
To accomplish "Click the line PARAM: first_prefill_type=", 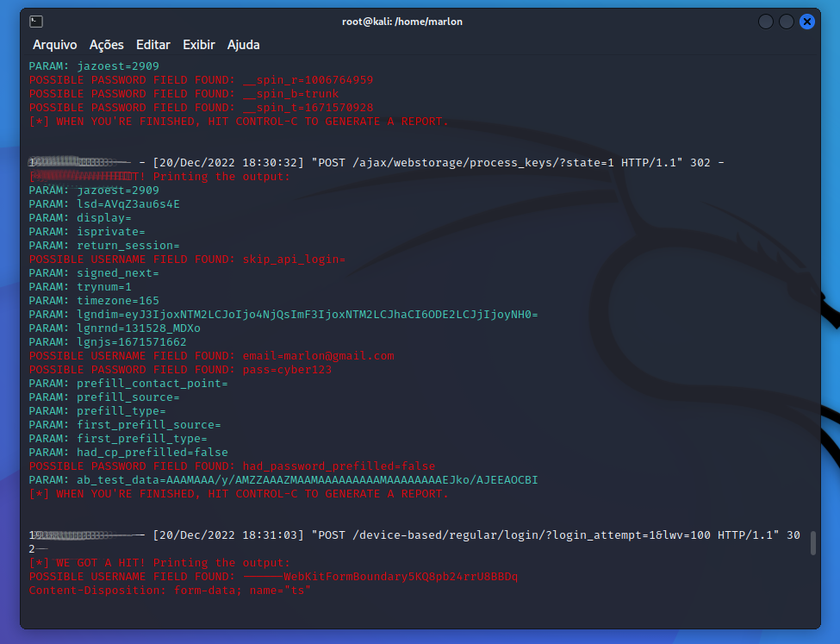I will pyautogui.click(x=118, y=439).
